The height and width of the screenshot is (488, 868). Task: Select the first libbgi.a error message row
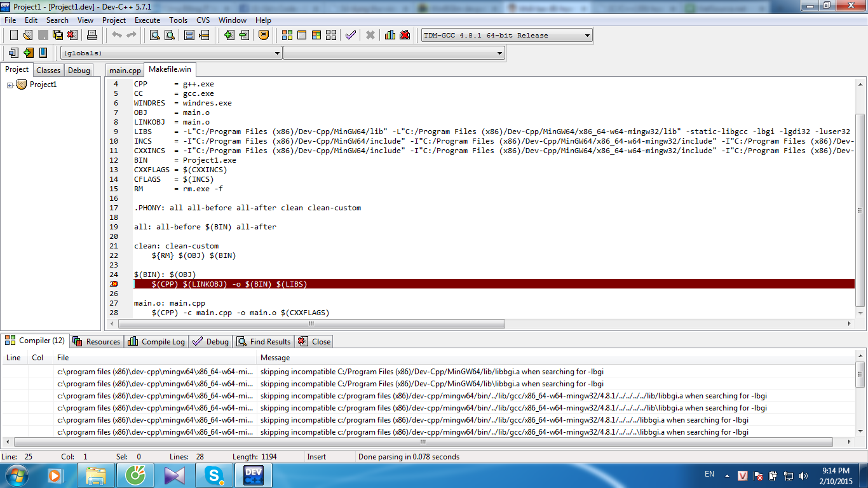coord(432,371)
